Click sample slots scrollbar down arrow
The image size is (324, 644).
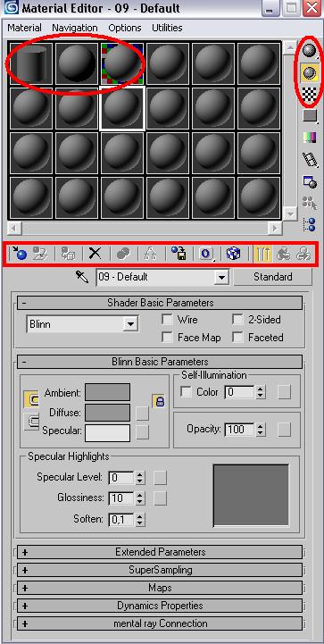[x=290, y=213]
